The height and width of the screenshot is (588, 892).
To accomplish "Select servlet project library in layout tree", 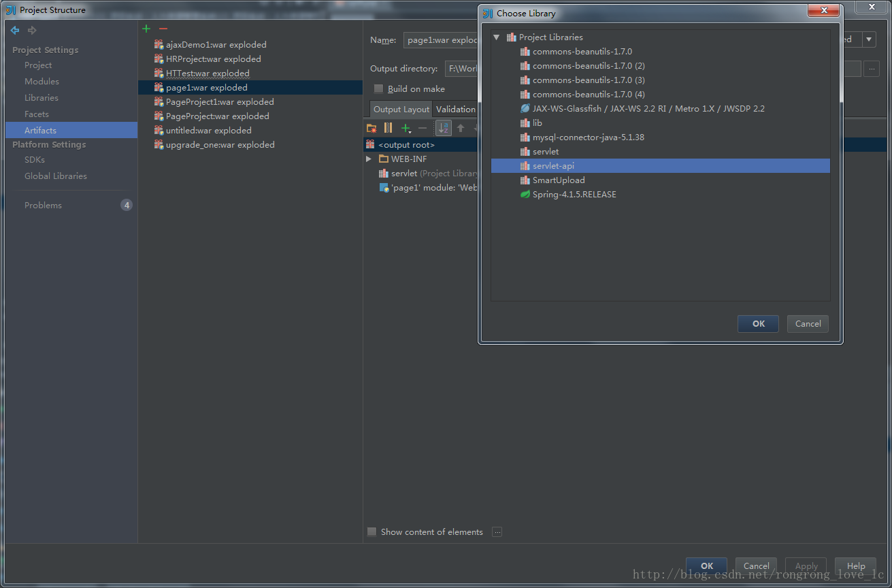I will tap(429, 173).
